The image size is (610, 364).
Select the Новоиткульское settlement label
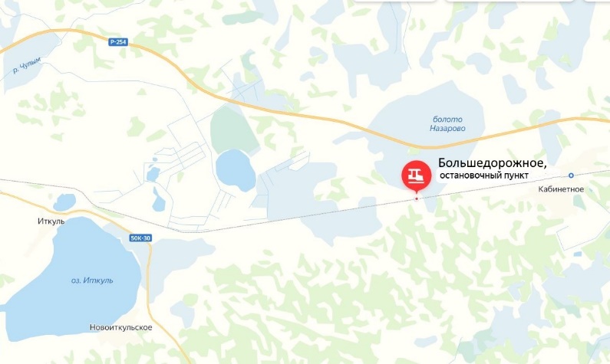(x=121, y=327)
